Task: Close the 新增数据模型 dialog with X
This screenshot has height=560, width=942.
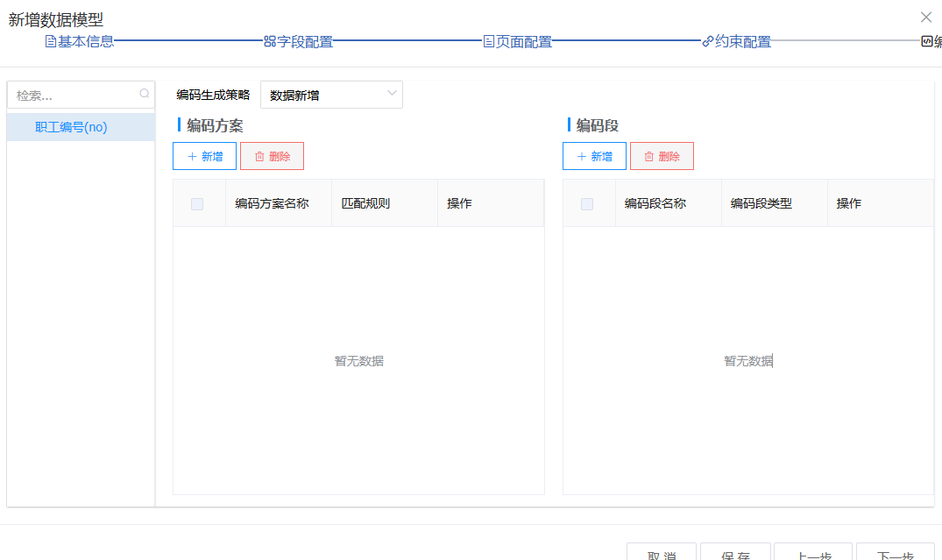Action: tap(926, 17)
